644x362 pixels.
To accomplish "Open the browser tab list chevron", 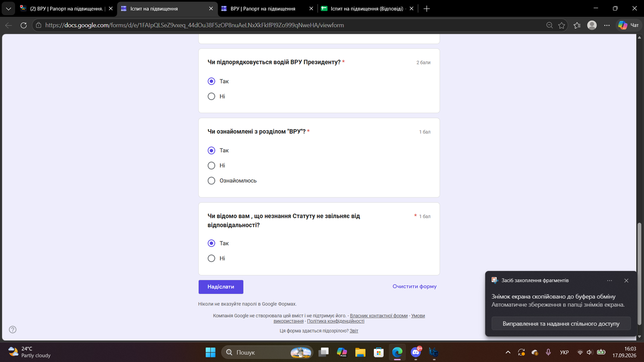I will click(8, 9).
